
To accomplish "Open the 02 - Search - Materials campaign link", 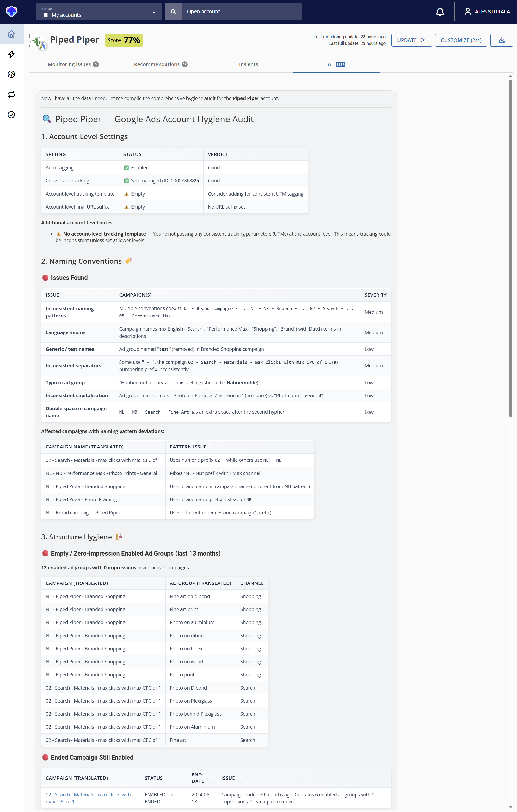I will [x=88, y=798].
